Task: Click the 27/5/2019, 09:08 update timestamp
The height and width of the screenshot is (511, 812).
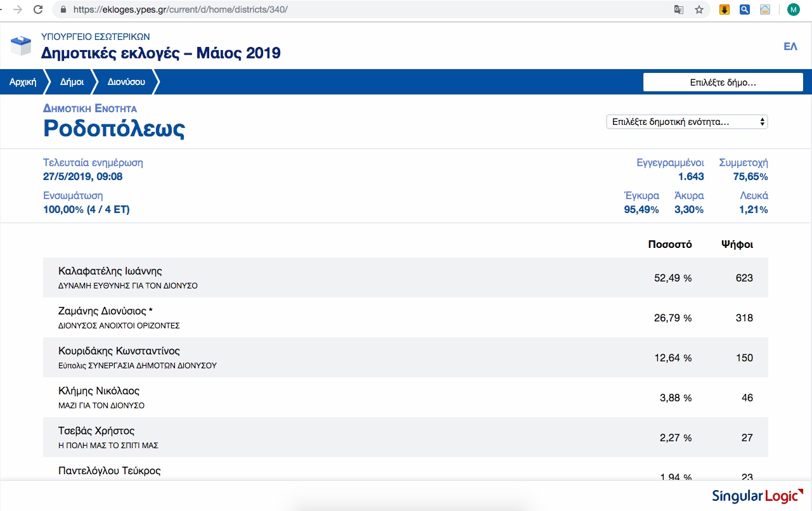Action: (83, 177)
